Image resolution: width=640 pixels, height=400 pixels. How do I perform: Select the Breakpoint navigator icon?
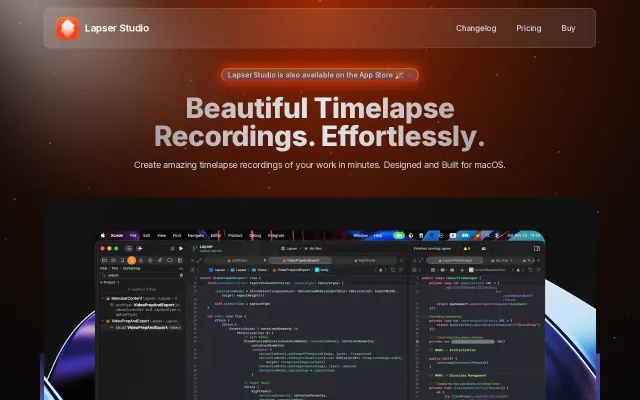[169, 260]
